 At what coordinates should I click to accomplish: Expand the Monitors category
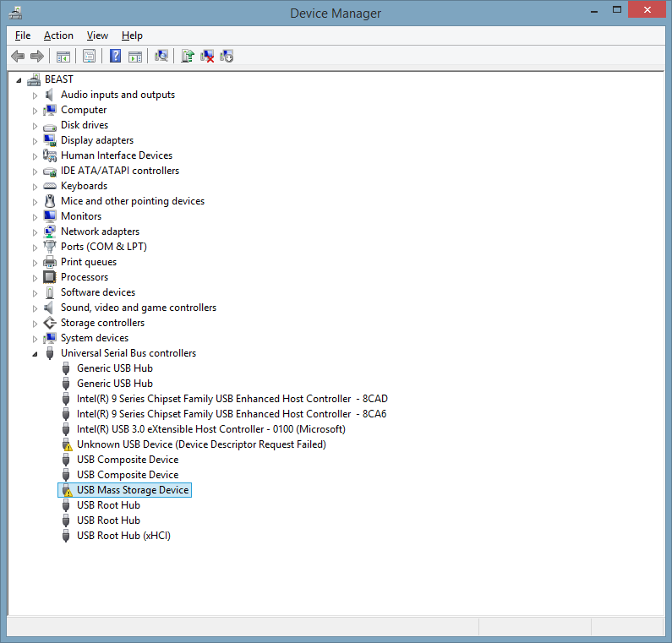pyautogui.click(x=36, y=217)
